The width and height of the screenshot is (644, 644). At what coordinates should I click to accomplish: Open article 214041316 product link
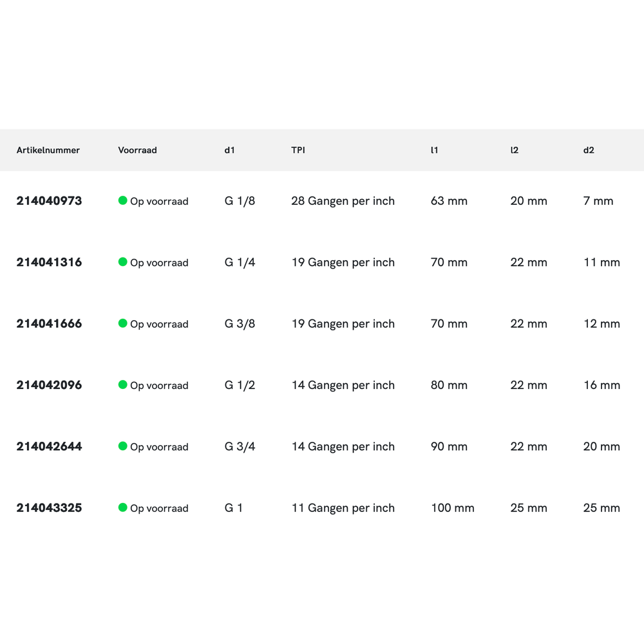49,262
